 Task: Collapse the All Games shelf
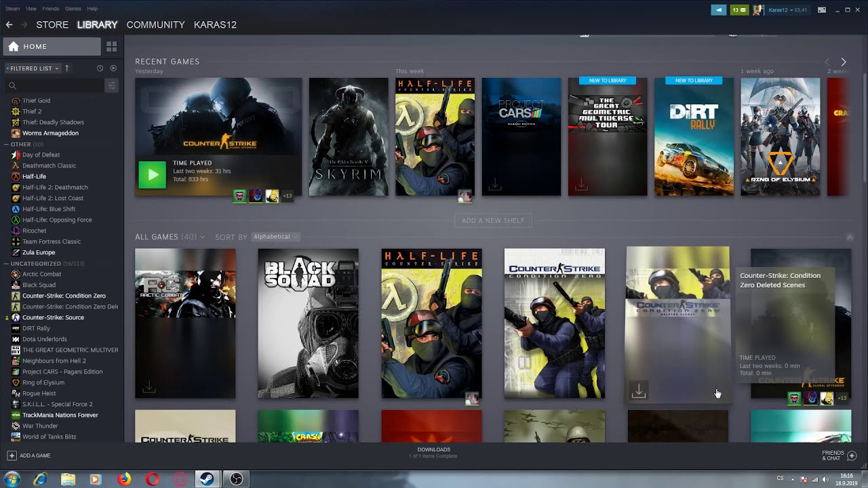(849, 237)
